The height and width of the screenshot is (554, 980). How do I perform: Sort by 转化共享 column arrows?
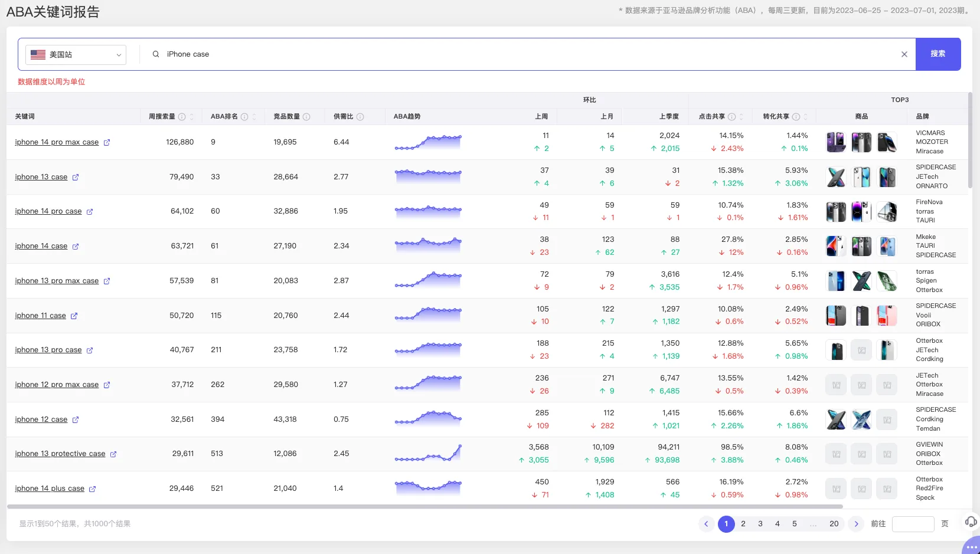coord(805,117)
